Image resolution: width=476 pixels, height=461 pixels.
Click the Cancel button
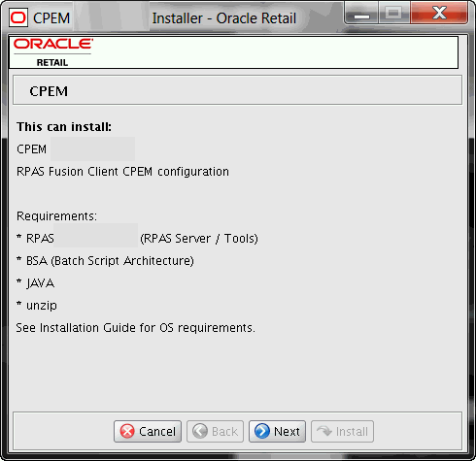click(148, 431)
